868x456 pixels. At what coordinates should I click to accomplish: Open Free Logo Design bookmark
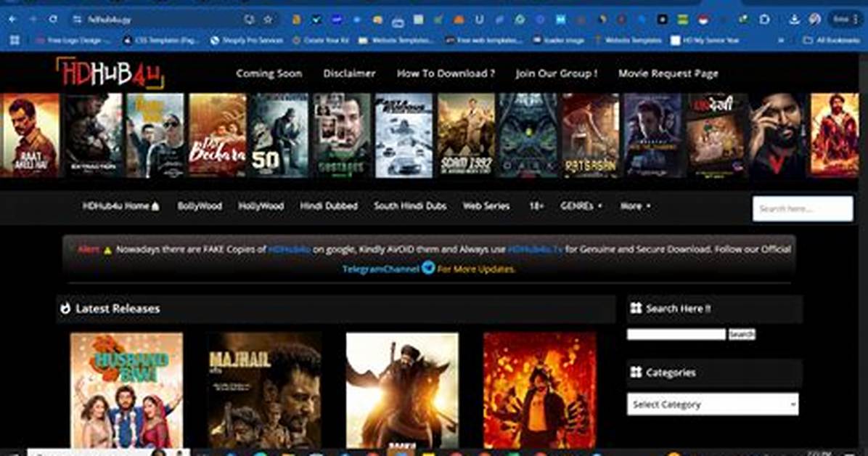coord(73,40)
